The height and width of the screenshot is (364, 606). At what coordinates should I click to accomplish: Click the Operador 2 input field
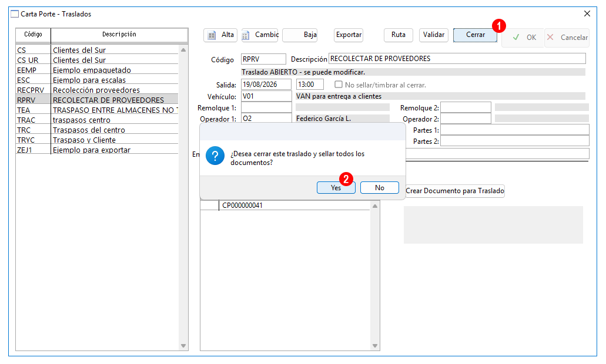coord(466,119)
